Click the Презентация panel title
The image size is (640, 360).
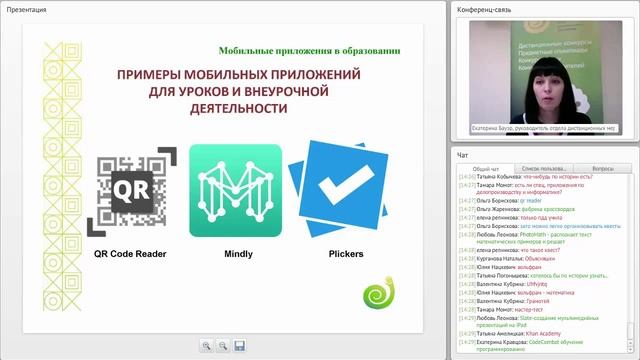click(26, 9)
